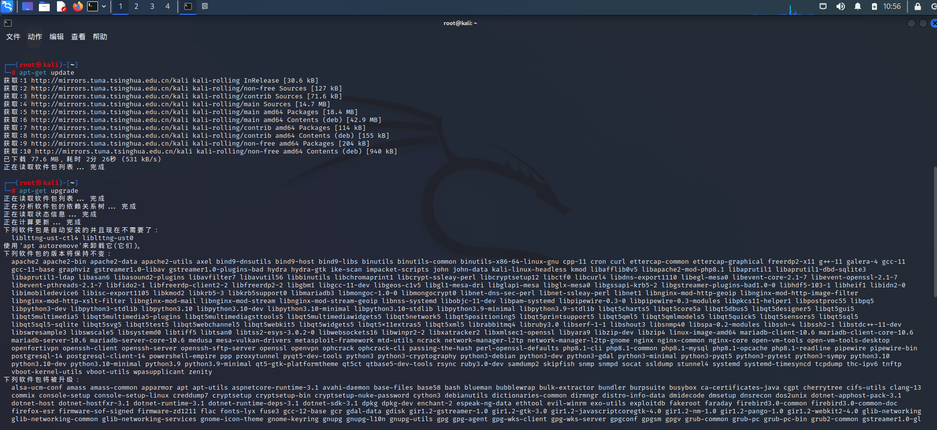937x430 pixels.
Task: Open the terminal emulator launcher icon
Action: point(93,7)
